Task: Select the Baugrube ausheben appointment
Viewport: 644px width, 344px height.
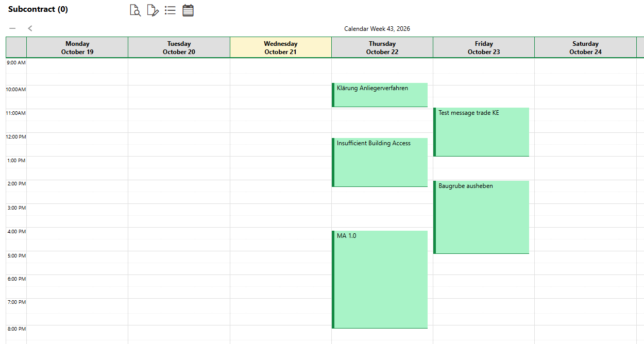Action: point(481,217)
